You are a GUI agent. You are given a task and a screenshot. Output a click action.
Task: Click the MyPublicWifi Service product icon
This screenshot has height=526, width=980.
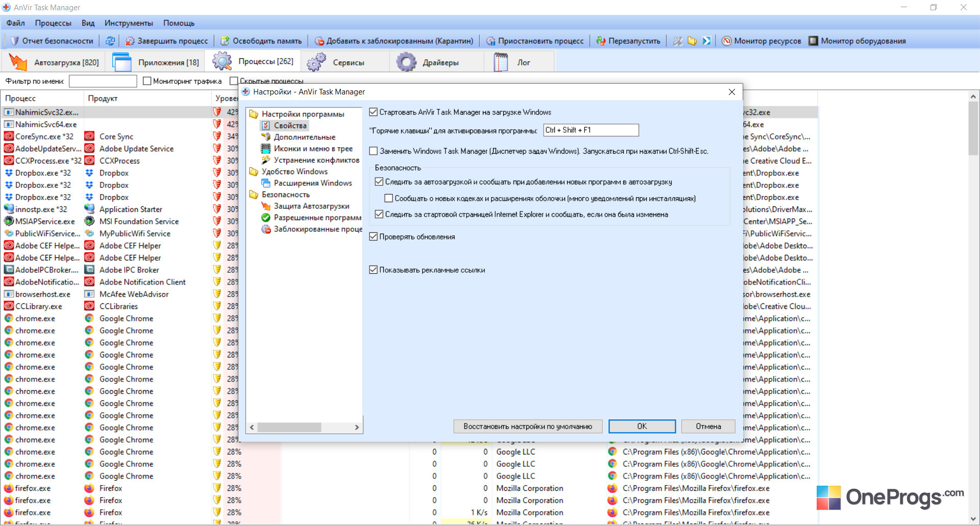89,233
